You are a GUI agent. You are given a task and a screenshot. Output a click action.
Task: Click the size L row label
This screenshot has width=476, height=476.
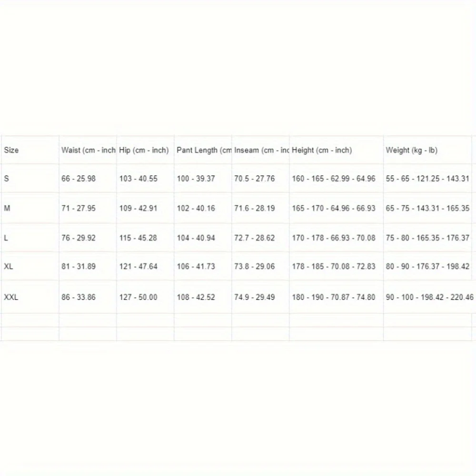point(6,238)
